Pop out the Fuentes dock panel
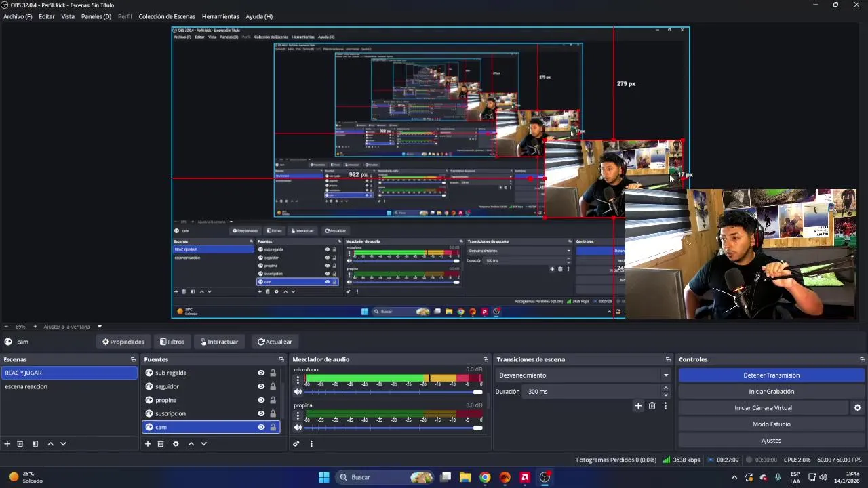This screenshot has width=868, height=488. point(281,359)
